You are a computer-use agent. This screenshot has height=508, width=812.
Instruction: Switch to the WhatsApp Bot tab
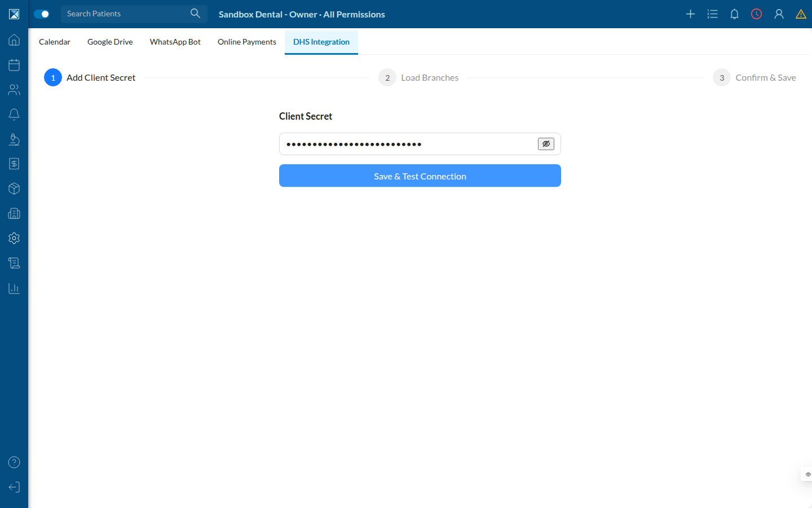(175, 42)
